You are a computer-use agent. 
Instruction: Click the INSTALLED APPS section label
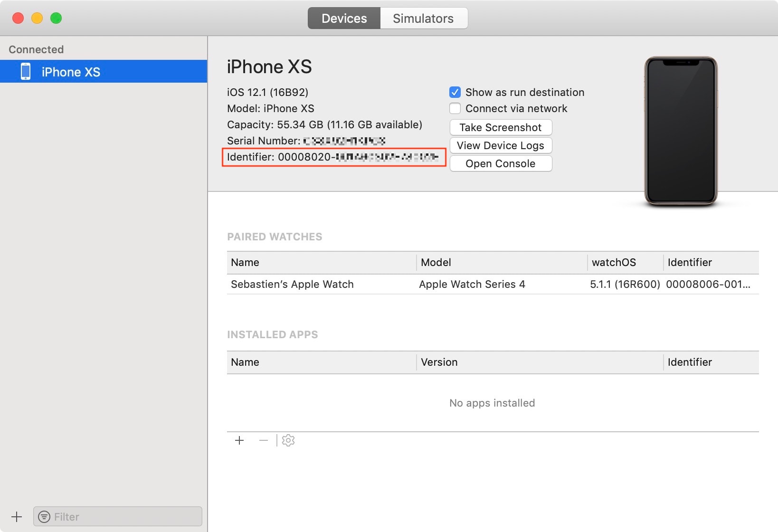click(x=273, y=334)
